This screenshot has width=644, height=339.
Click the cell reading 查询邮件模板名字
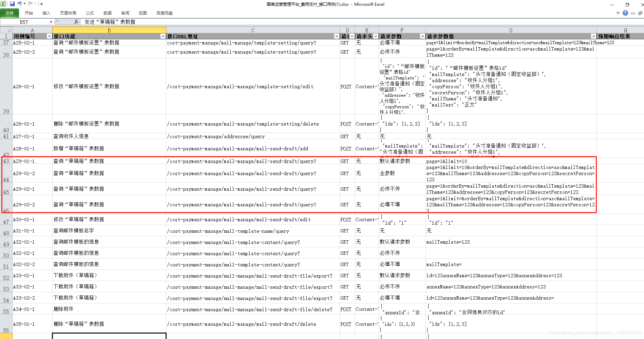coord(109,231)
